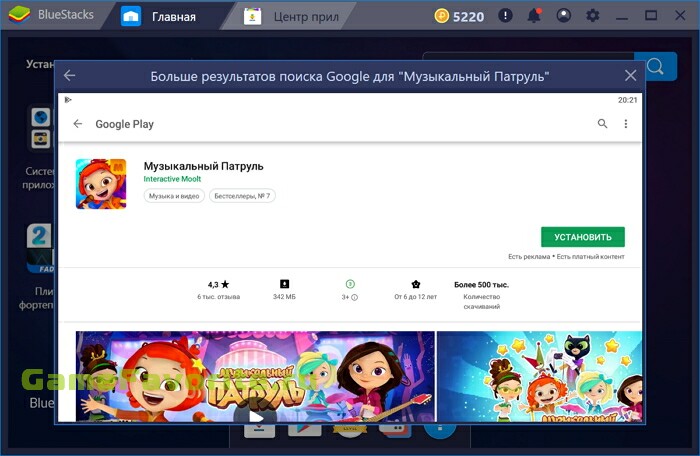This screenshot has height=456, width=700.
Task: Switch to the Центр прил tab
Action: point(291,17)
